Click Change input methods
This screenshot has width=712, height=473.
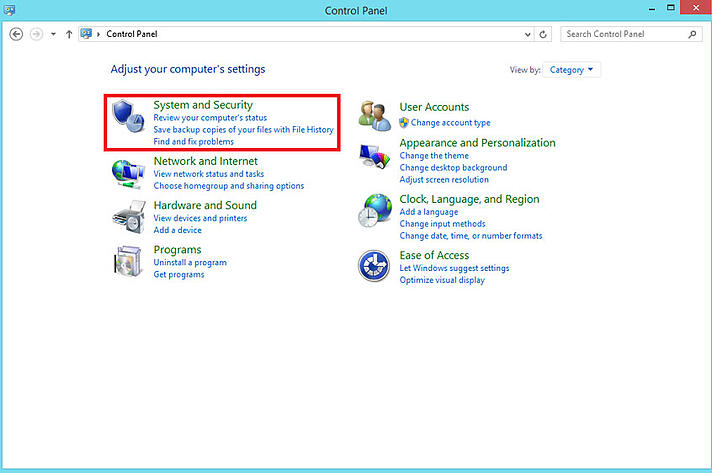(443, 224)
